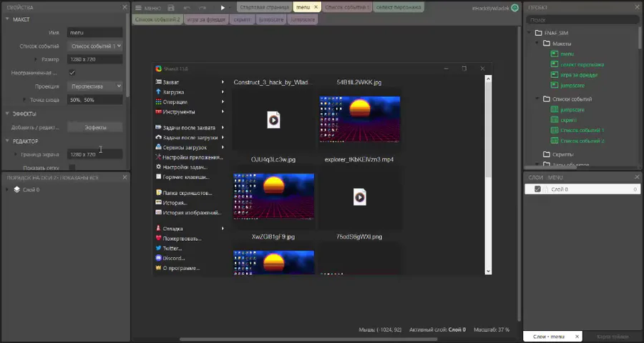Expand the Точка схода property arrow
Image resolution: width=644 pixels, height=343 pixels.
(x=24, y=100)
